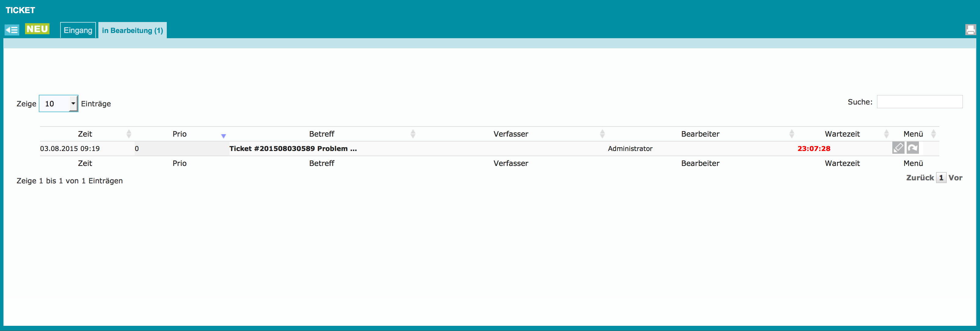Screen dimensions: 980x331
Task: Click the forward arrow icon in ticket row
Action: [x=912, y=148]
